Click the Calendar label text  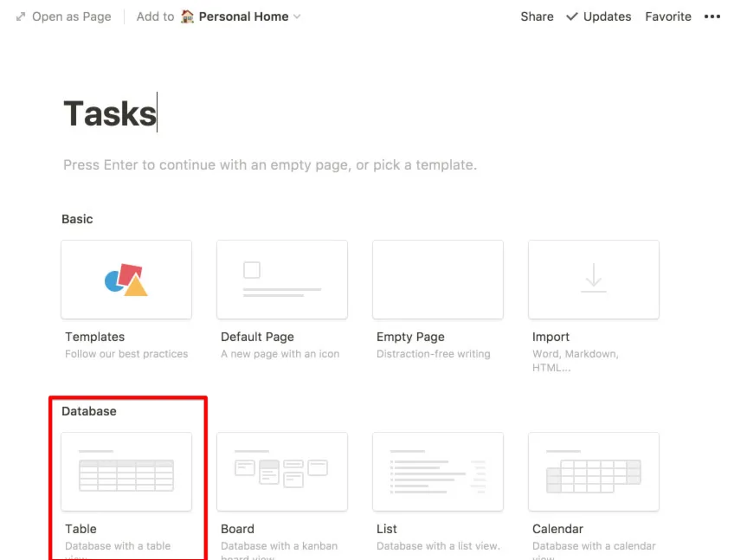click(557, 529)
